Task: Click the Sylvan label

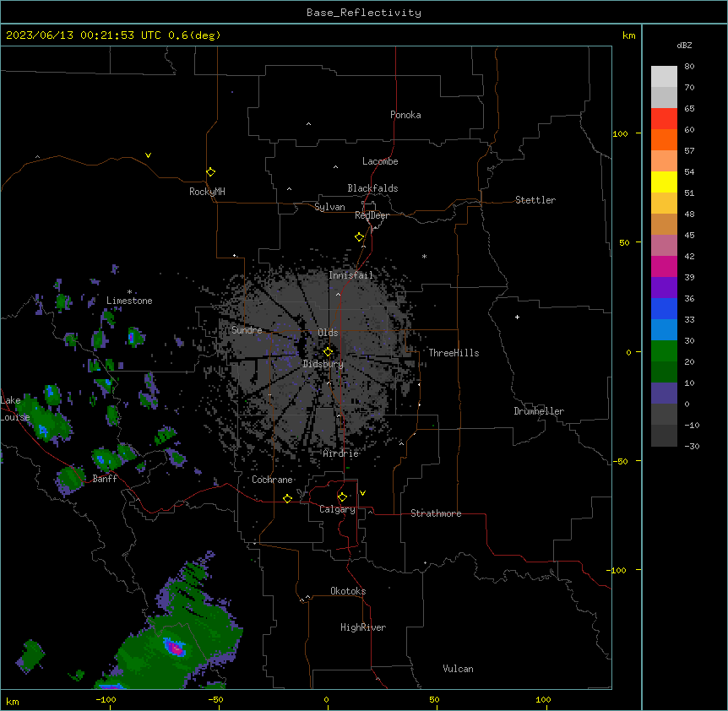Action: point(329,207)
